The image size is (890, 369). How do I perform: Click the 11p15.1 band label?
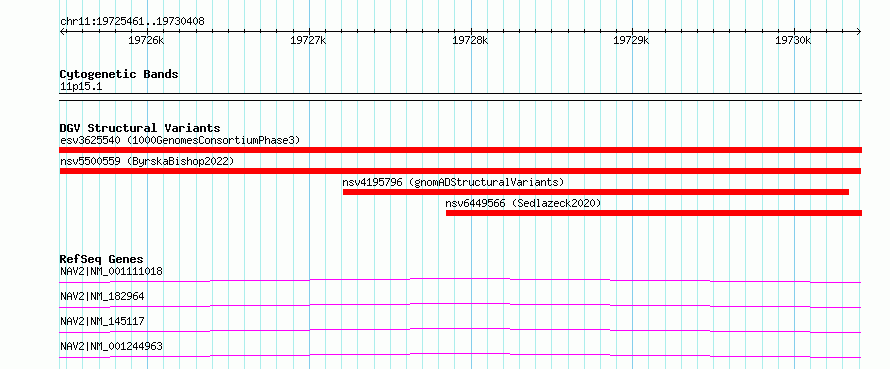[81, 87]
